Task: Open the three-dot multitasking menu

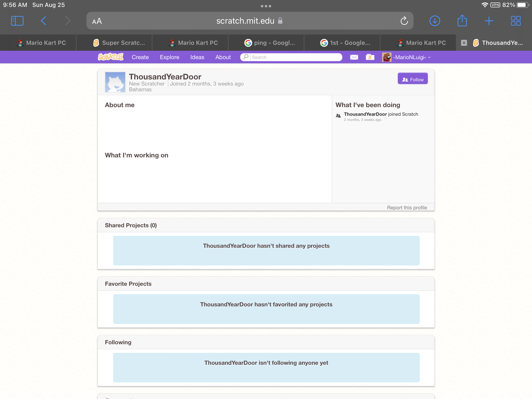Action: (266, 6)
